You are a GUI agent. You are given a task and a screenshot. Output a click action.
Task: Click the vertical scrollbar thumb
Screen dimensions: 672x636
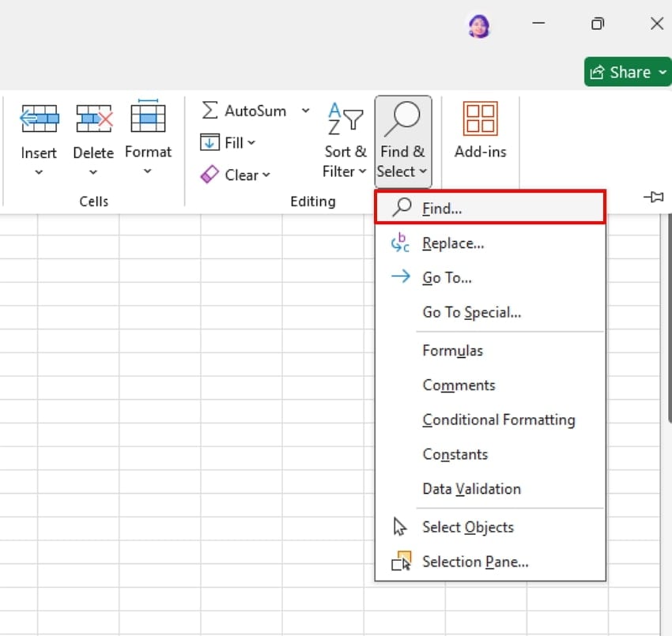(670, 318)
